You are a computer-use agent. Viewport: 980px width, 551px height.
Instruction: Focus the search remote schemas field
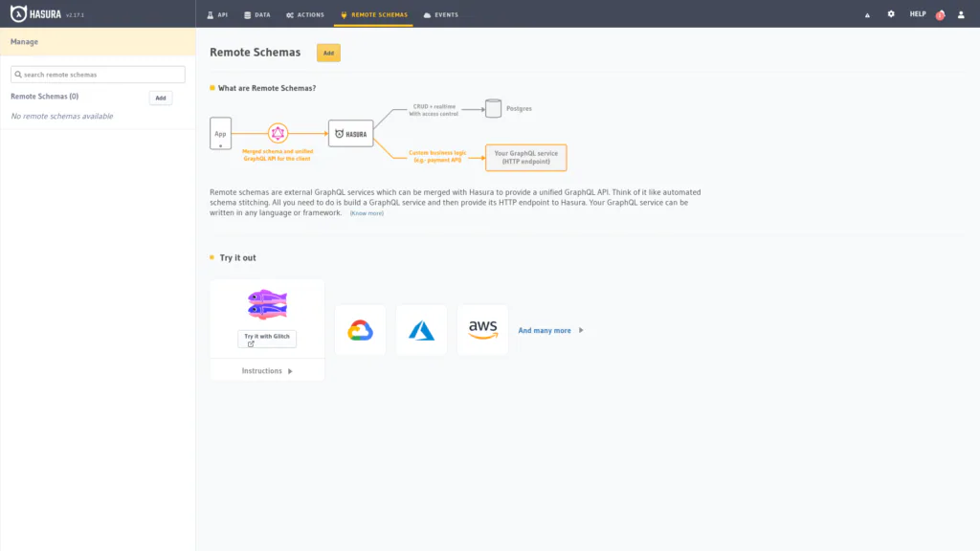click(98, 75)
